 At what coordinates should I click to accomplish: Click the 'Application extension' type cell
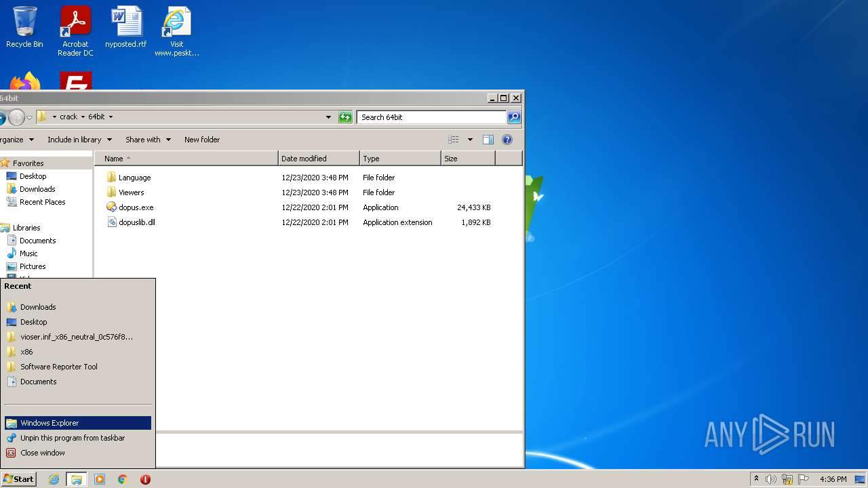pyautogui.click(x=397, y=222)
